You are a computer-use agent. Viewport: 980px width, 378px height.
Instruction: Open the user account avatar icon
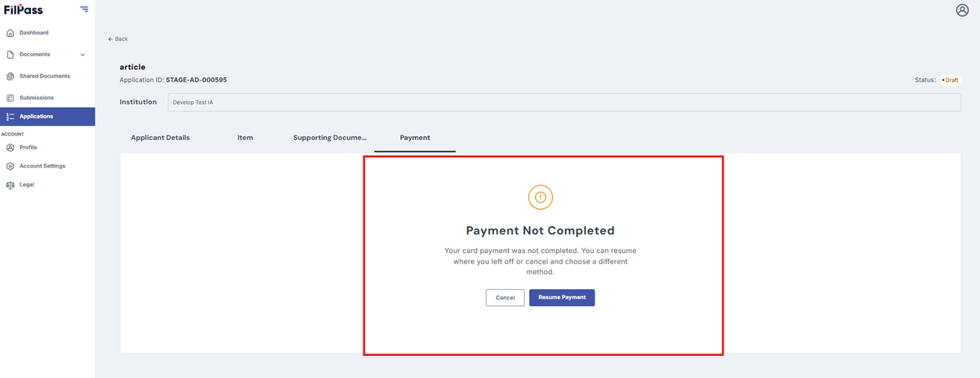click(x=962, y=11)
